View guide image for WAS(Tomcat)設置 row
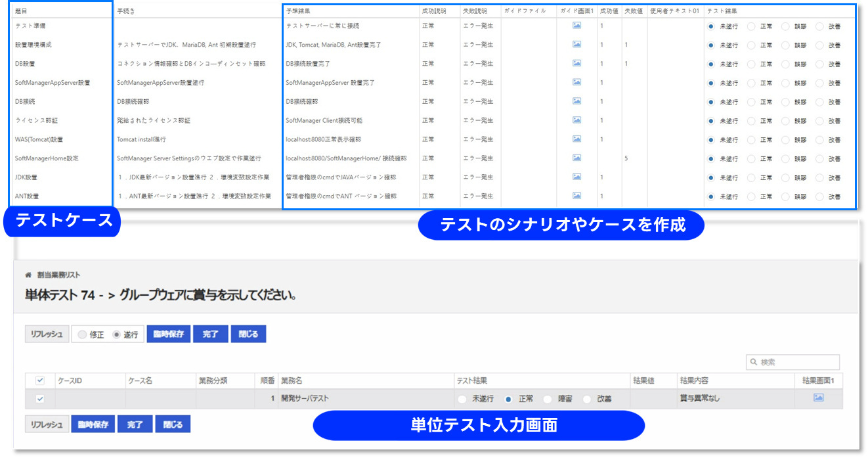This screenshot has width=868, height=458. (x=576, y=139)
